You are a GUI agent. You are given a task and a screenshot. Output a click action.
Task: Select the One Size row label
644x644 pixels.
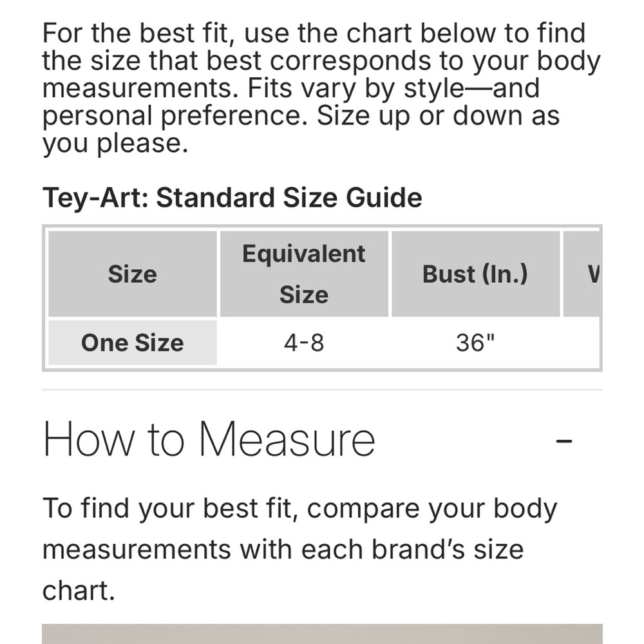point(133,343)
